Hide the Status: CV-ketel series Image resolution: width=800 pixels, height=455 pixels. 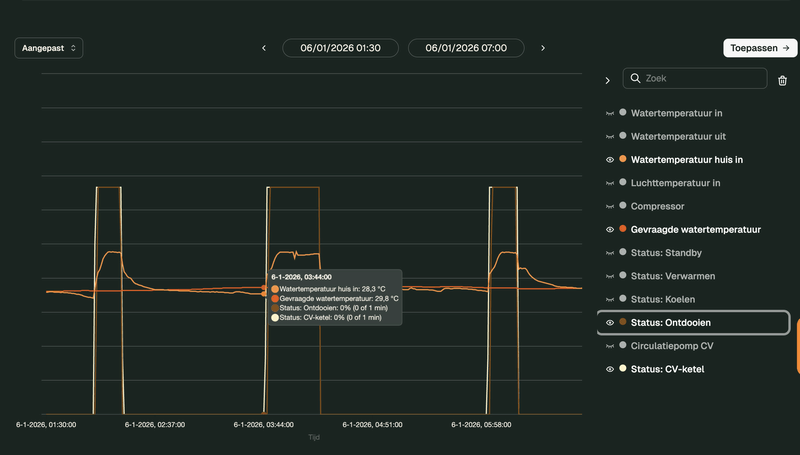610,369
